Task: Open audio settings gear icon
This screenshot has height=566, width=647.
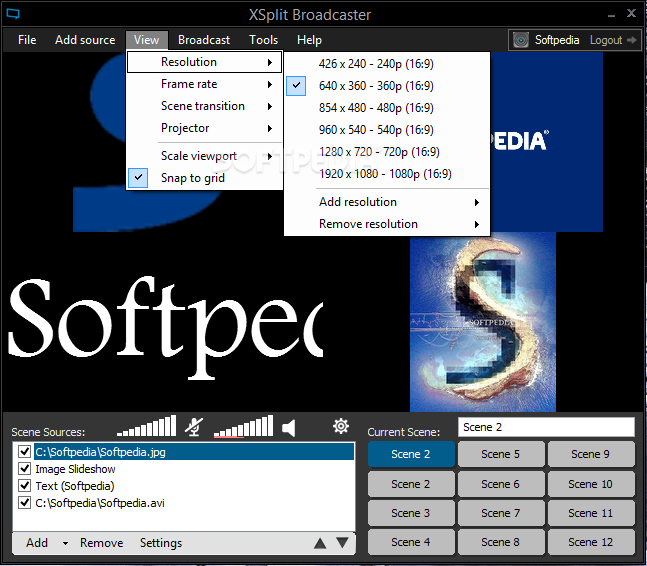Action: pyautogui.click(x=341, y=426)
